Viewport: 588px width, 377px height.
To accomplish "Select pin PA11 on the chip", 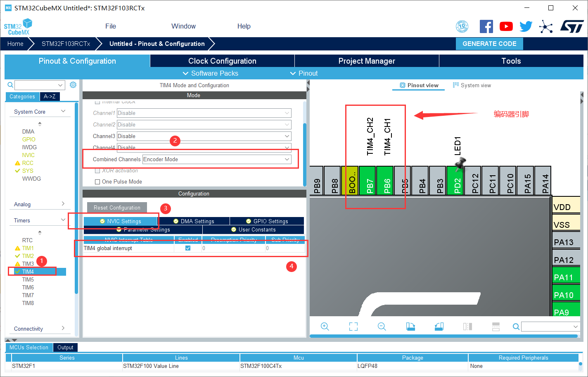I will click(x=566, y=276).
